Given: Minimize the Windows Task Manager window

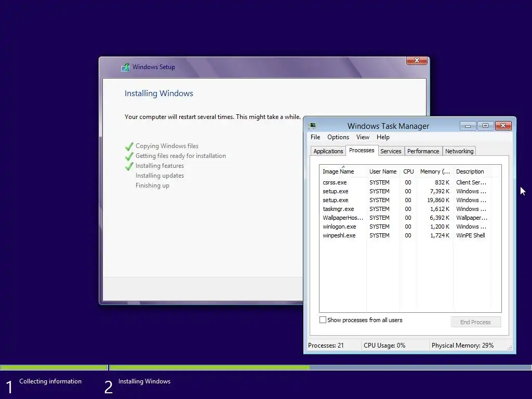Looking at the screenshot, I should tap(468, 126).
